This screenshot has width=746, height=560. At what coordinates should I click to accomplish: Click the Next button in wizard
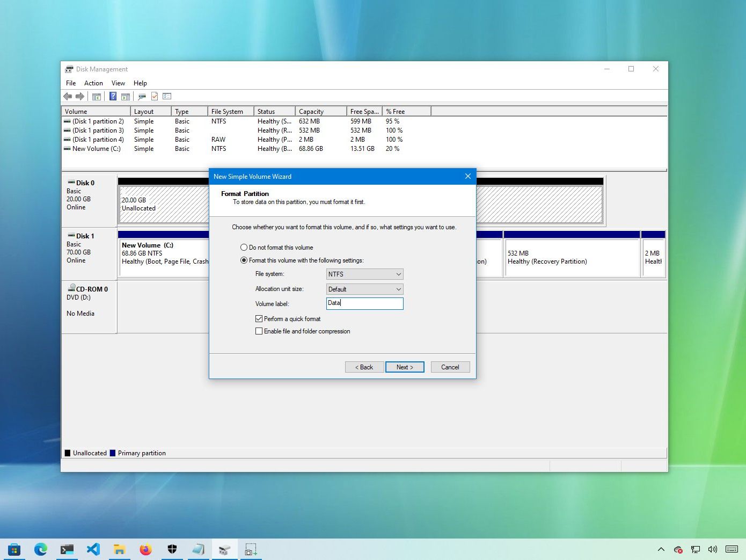(405, 367)
